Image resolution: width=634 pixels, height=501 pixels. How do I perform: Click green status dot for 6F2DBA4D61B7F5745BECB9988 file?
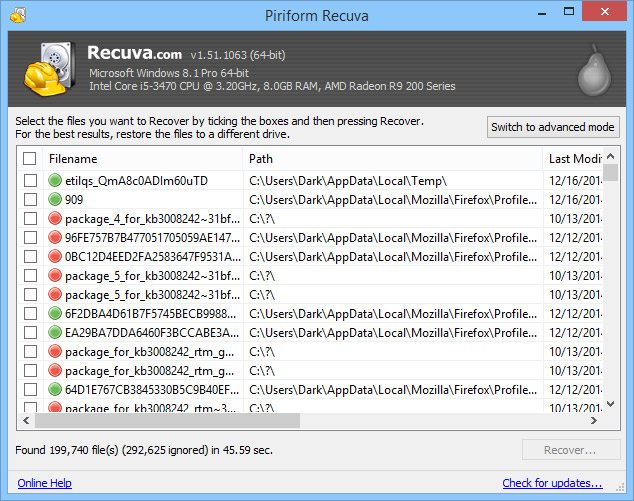point(55,314)
